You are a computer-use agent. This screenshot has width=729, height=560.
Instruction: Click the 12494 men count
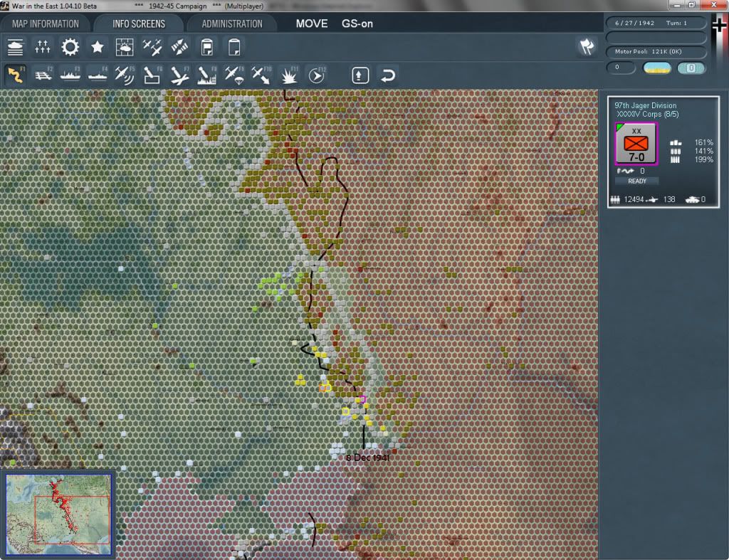[634, 199]
